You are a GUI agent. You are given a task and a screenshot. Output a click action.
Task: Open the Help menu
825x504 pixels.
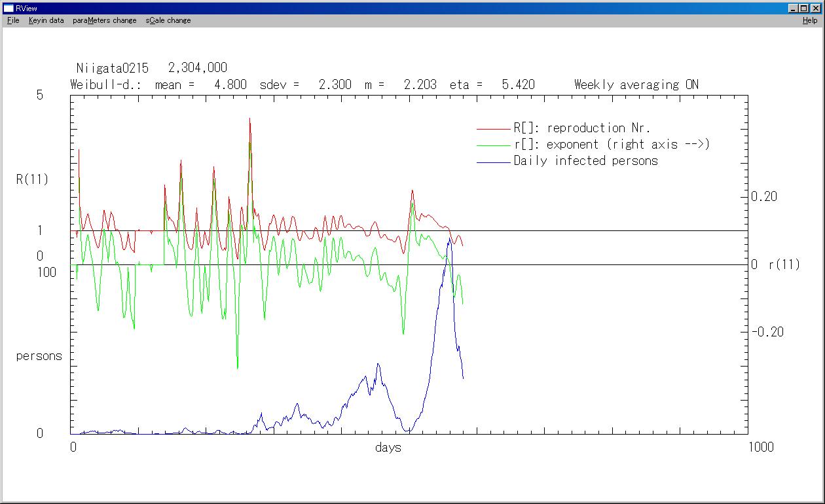point(810,20)
